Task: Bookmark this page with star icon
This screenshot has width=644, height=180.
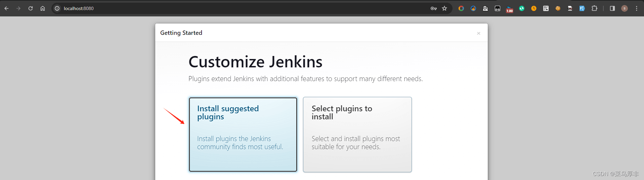Action: (x=444, y=8)
